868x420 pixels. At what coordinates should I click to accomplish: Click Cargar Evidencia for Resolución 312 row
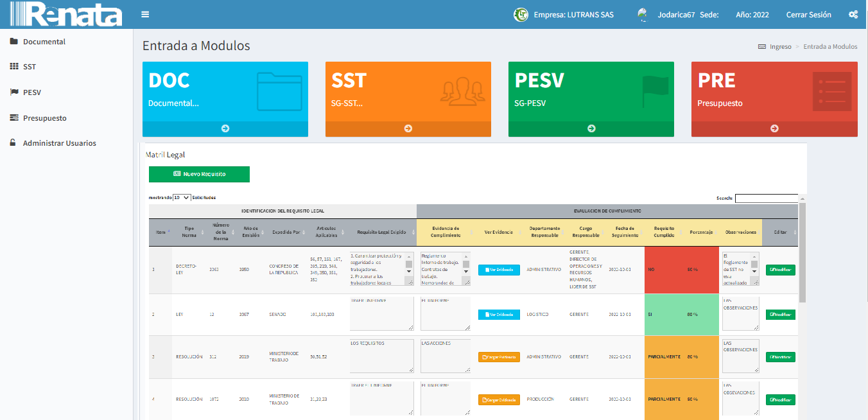pyautogui.click(x=499, y=356)
